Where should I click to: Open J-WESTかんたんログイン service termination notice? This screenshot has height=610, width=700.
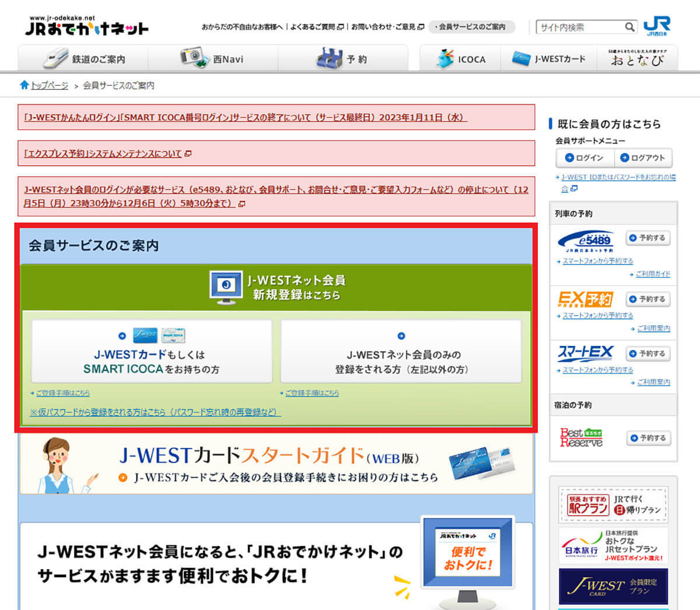[x=245, y=117]
